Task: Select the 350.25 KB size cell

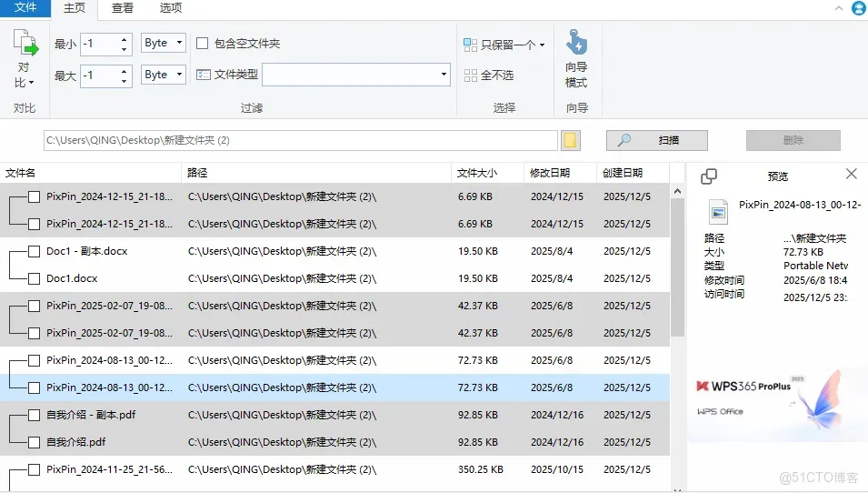Action: pos(481,469)
